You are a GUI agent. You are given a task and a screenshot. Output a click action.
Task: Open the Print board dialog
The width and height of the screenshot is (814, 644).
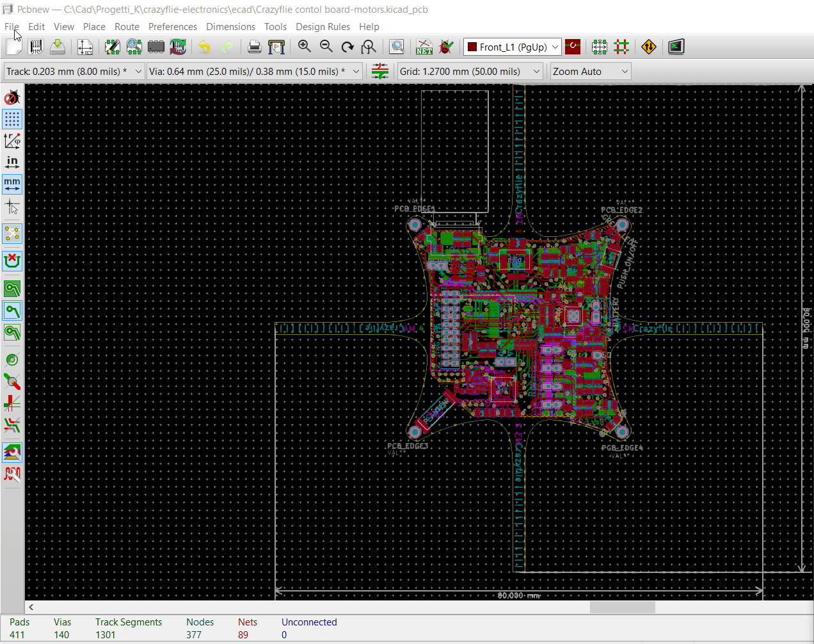[x=254, y=47]
